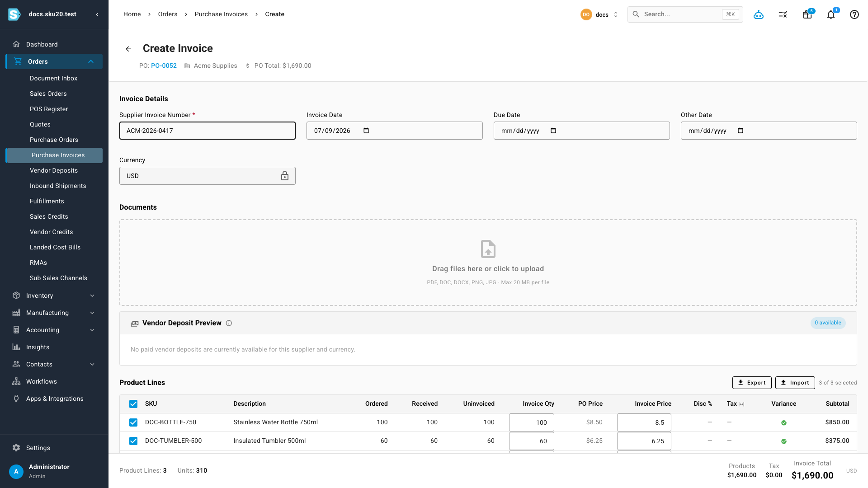The image size is (868, 488).
Task: Open Purchase Orders in sidebar
Action: click(x=54, y=140)
